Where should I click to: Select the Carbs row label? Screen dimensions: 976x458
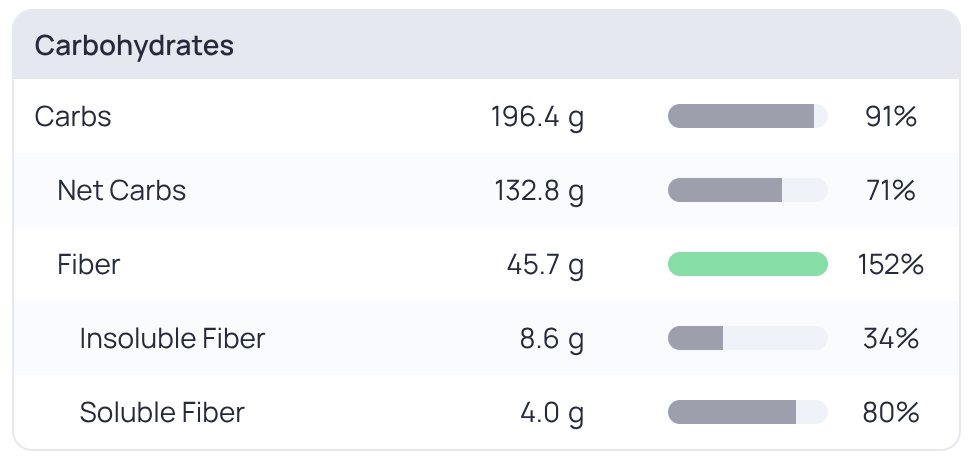point(73,116)
